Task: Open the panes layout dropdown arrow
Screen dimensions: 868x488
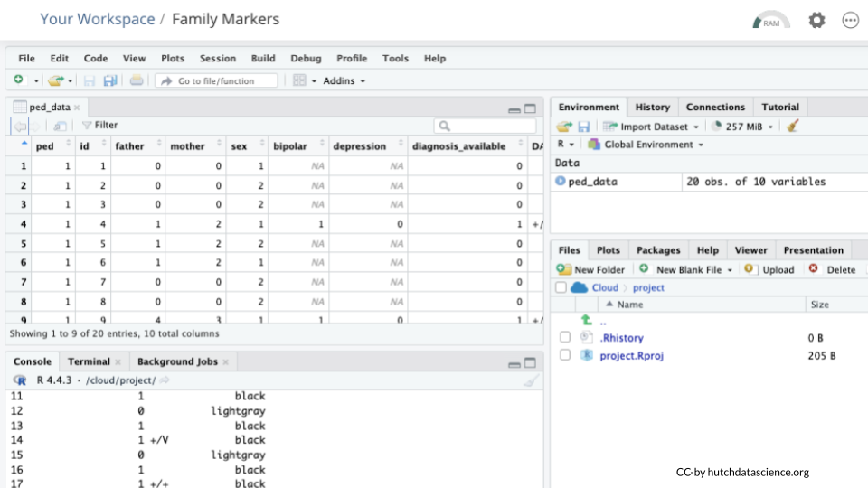Action: [x=314, y=80]
